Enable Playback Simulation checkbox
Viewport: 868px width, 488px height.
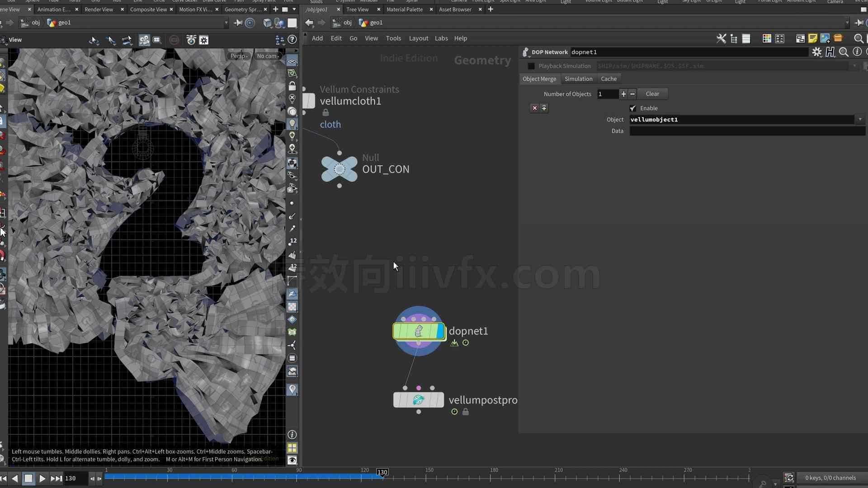(x=531, y=66)
